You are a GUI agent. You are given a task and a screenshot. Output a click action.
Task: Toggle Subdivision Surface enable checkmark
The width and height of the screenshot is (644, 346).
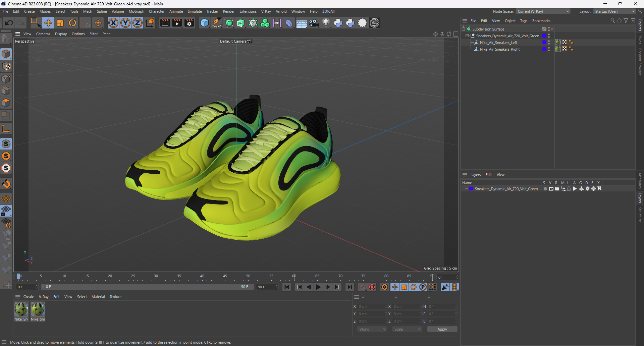coord(552,29)
